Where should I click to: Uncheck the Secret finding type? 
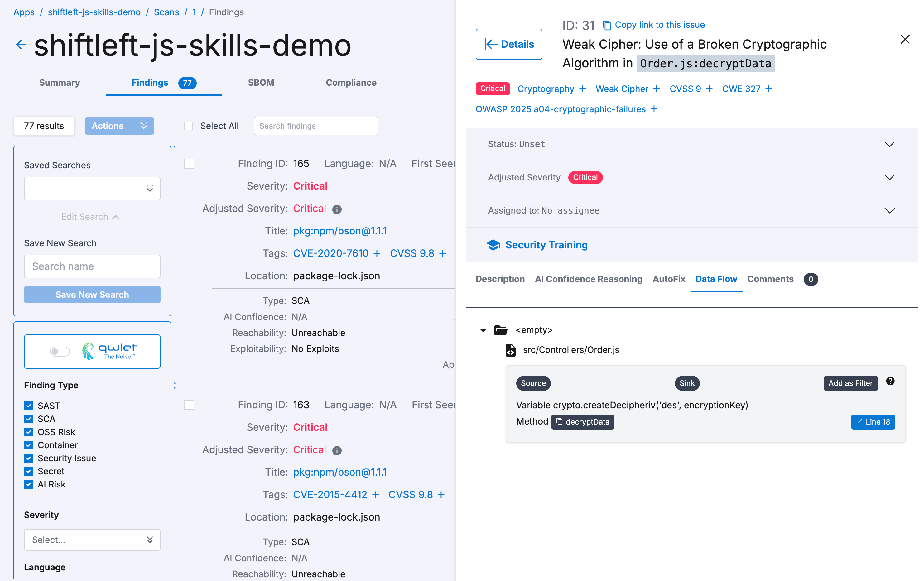[28, 471]
